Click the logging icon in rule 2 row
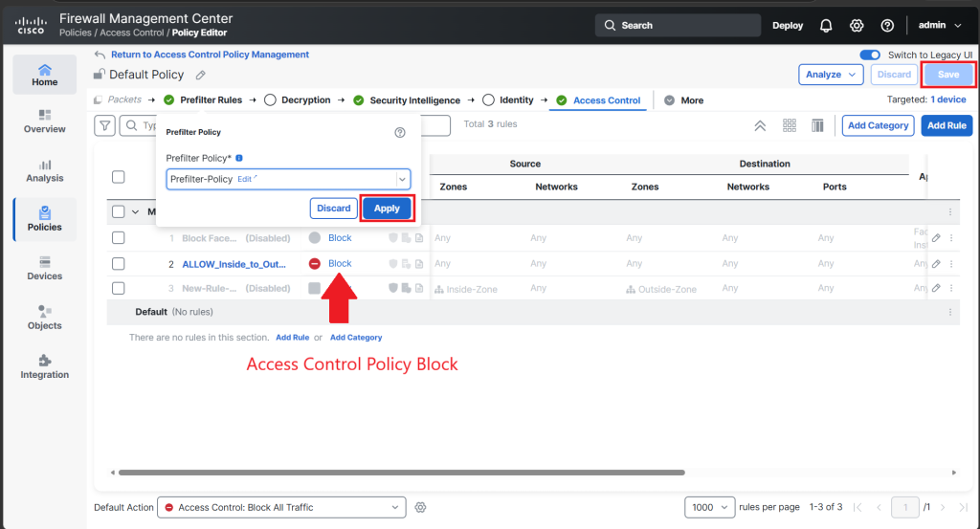Viewport: 980px width, 529px height. click(x=419, y=264)
